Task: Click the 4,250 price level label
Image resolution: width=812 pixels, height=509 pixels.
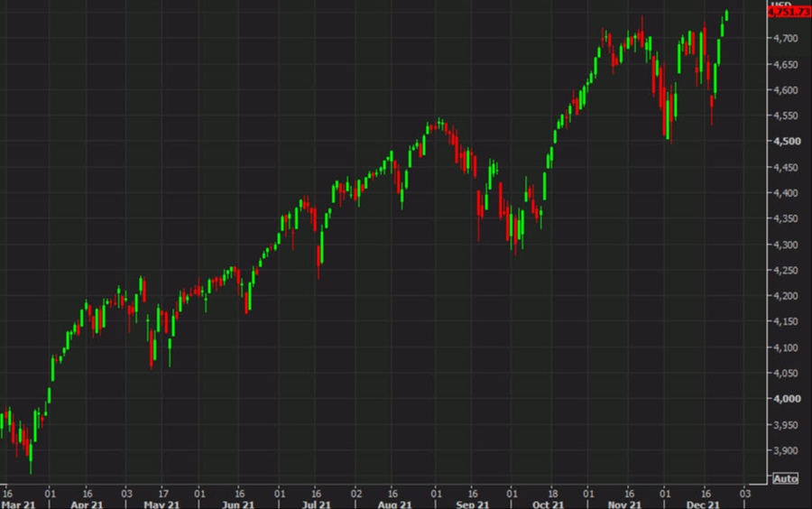Action: 785,271
